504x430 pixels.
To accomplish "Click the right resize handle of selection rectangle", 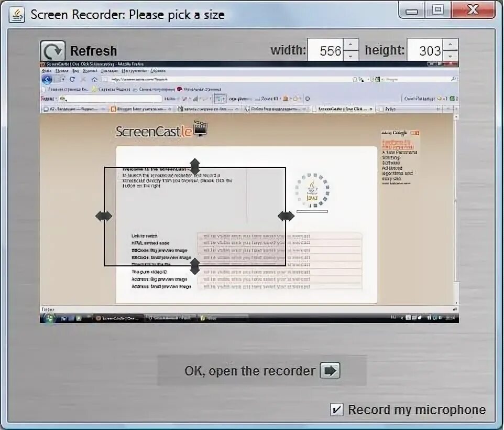I will [286, 216].
